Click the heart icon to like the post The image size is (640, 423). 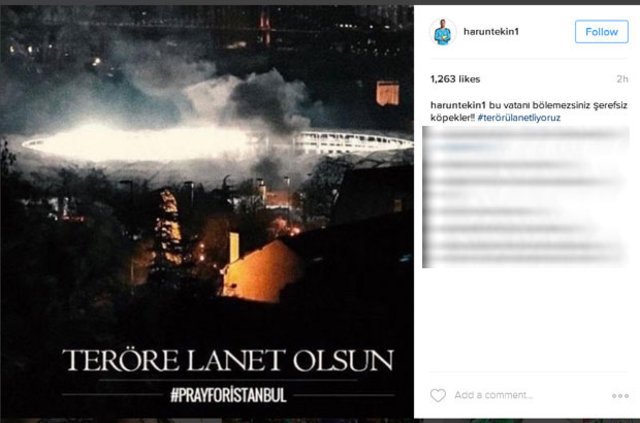pyautogui.click(x=438, y=395)
